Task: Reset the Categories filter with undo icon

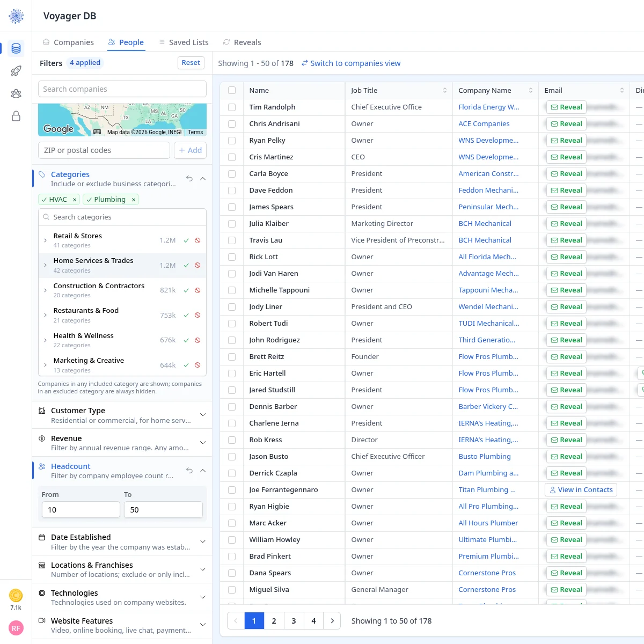Action: 189,178
